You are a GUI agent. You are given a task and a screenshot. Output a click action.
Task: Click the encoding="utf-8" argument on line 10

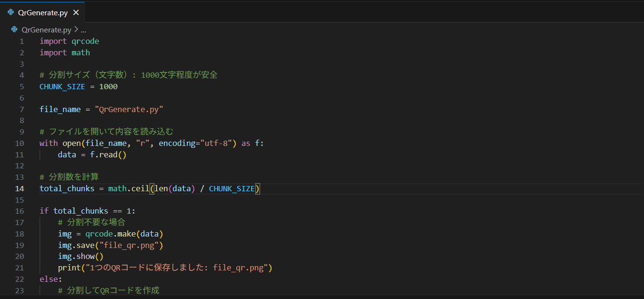click(195, 144)
